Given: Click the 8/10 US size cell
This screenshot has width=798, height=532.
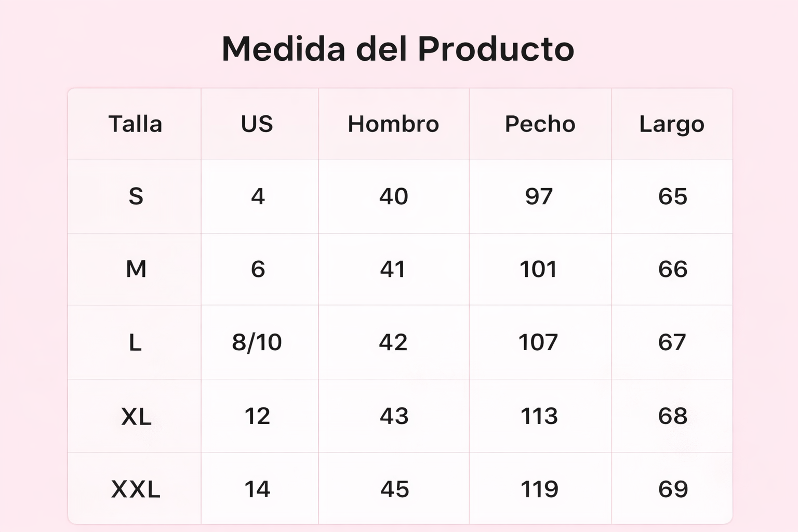Looking at the screenshot, I should click(257, 342).
